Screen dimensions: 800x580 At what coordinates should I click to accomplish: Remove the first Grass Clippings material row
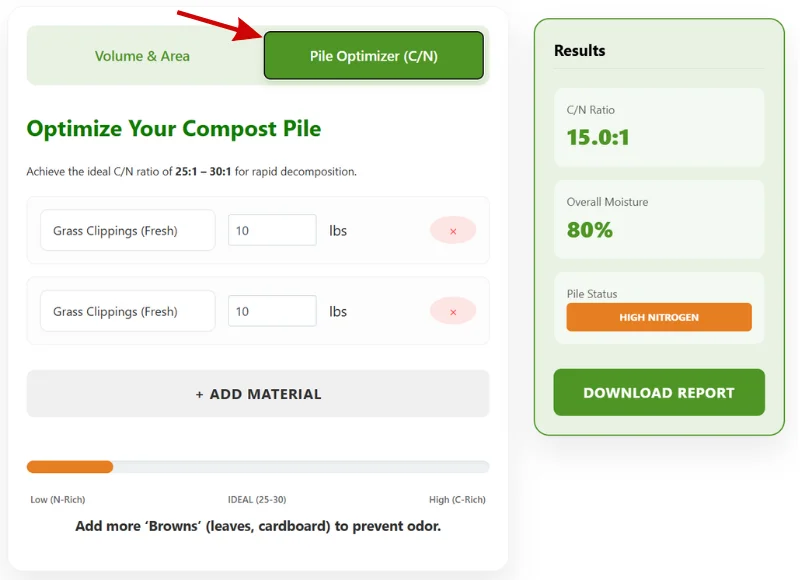pos(452,230)
